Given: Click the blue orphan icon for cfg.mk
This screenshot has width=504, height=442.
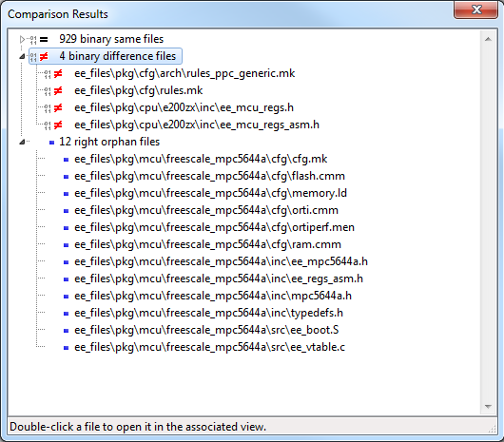Looking at the screenshot, I should pyautogui.click(x=67, y=160).
